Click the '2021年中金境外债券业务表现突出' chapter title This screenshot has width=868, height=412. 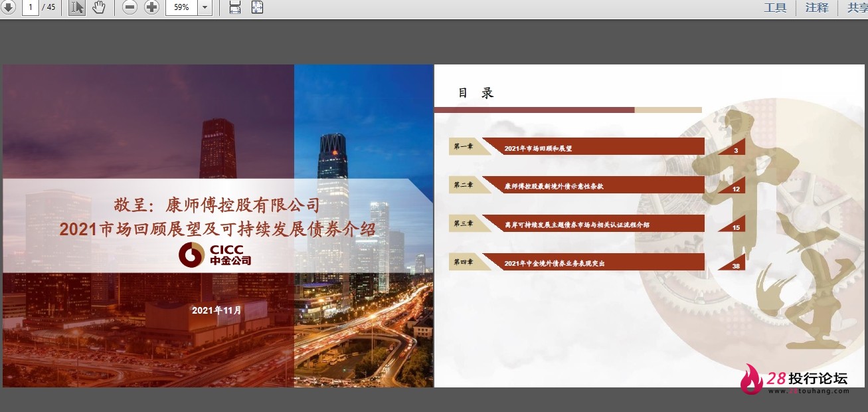pos(555,264)
